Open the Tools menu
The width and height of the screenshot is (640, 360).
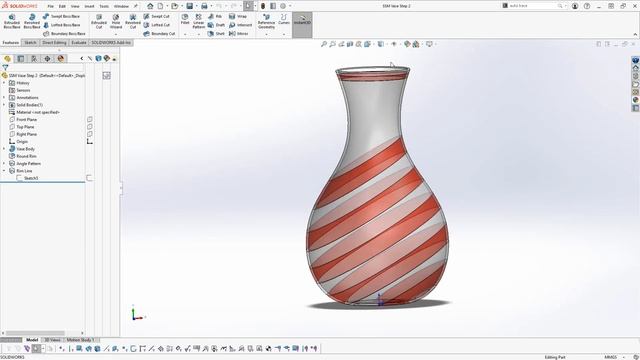104,6
